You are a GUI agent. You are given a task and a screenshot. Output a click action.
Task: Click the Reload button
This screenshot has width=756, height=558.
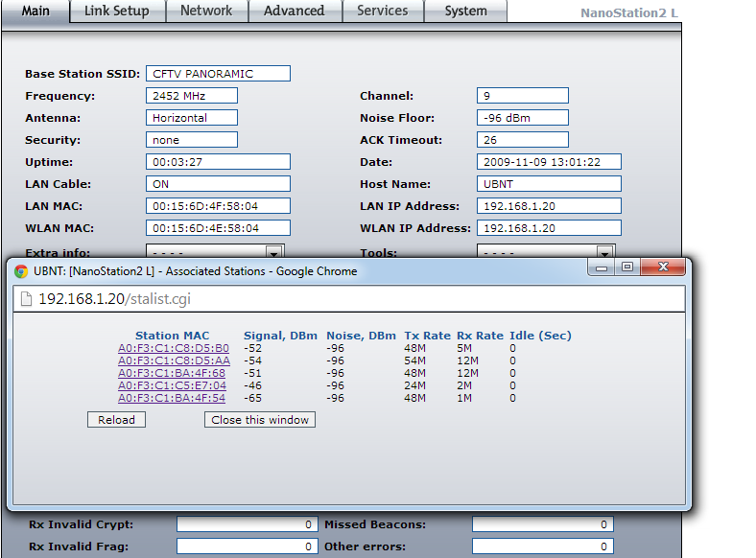point(116,420)
